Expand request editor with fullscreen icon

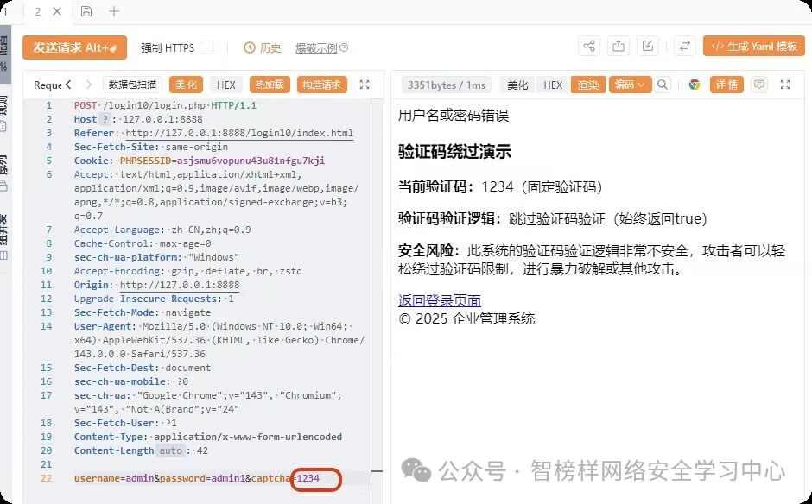click(x=365, y=85)
